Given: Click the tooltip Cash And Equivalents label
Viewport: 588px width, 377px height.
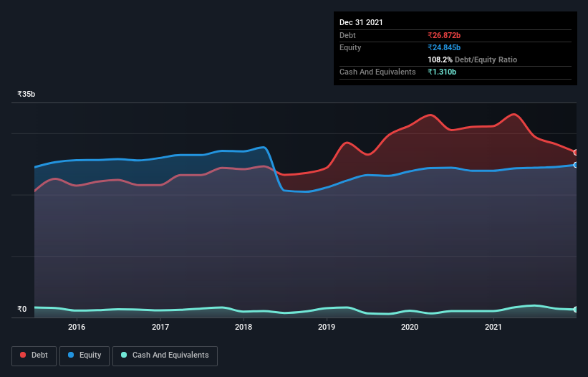Looking at the screenshot, I should [377, 72].
